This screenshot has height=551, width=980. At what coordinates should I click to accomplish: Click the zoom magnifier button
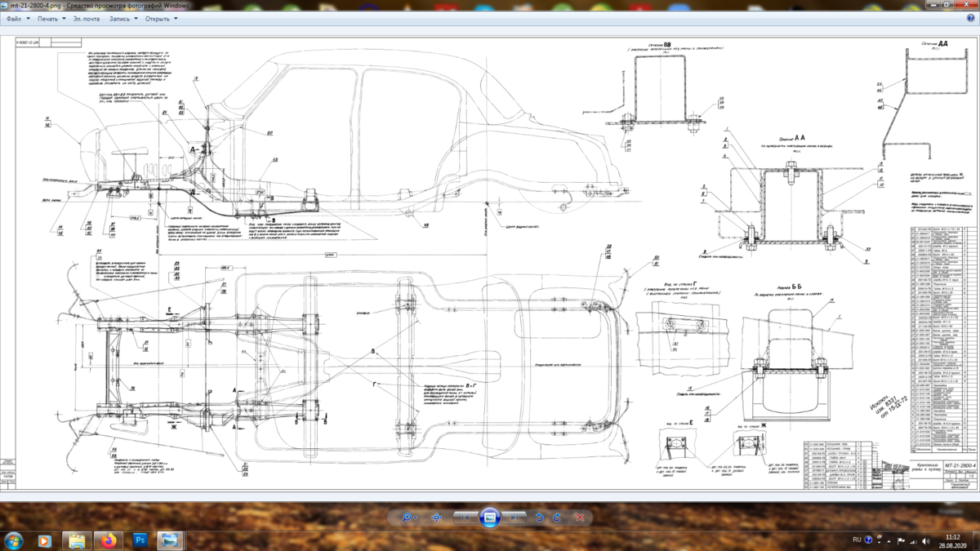point(407,518)
